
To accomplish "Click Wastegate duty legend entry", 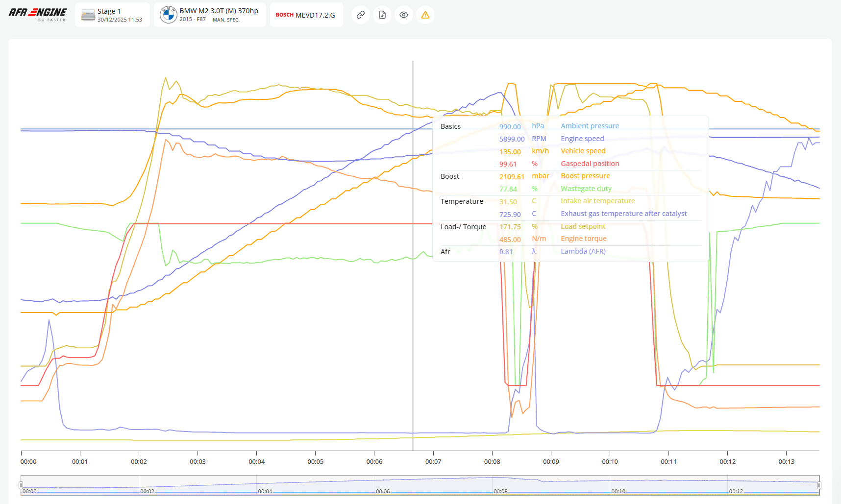I will 586,189.
